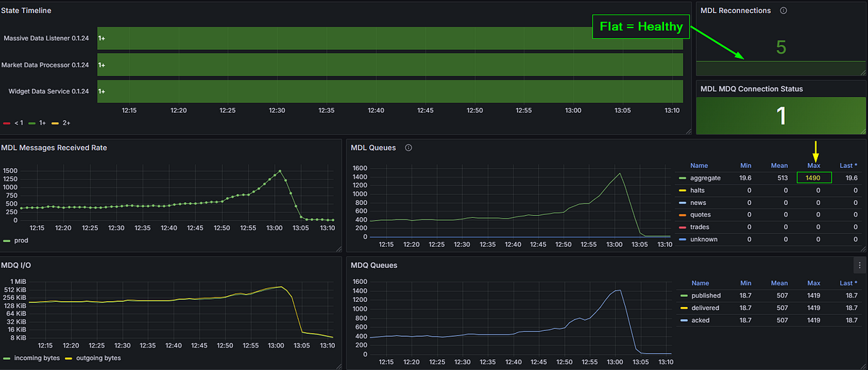Screen dimensions: 868x370
Task: Open the MDQ I/O panel title menu
Action: [x=16, y=265]
